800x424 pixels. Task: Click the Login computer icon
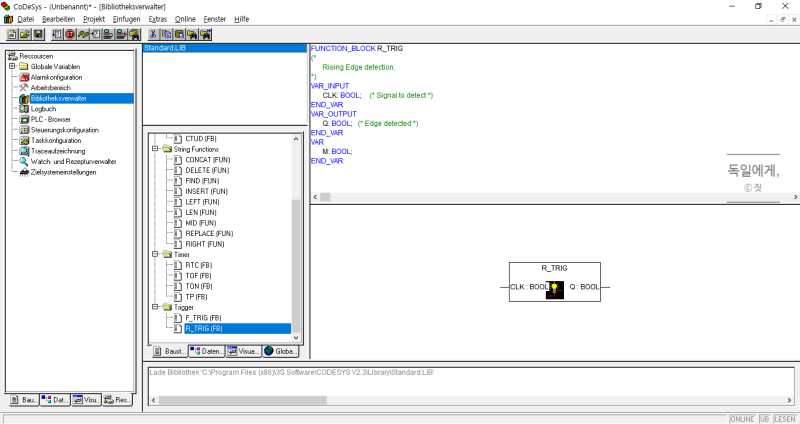point(108,34)
